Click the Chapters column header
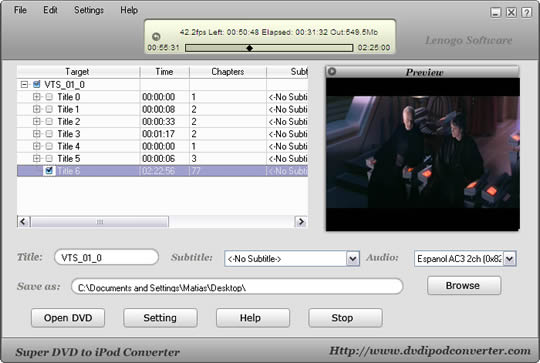 [228, 72]
